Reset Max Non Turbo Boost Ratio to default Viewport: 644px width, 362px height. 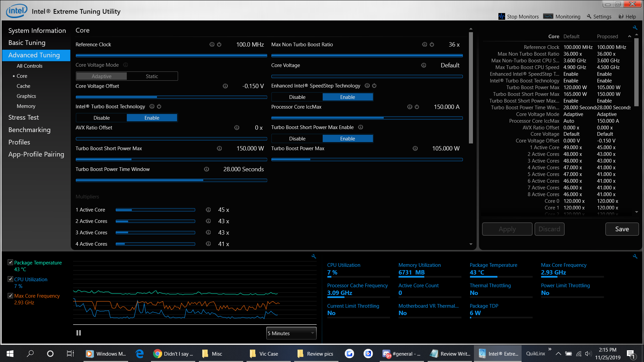click(x=432, y=45)
